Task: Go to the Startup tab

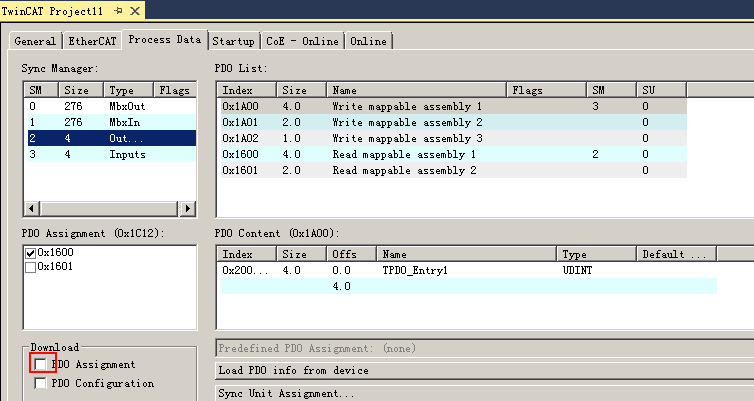Action: pos(234,41)
